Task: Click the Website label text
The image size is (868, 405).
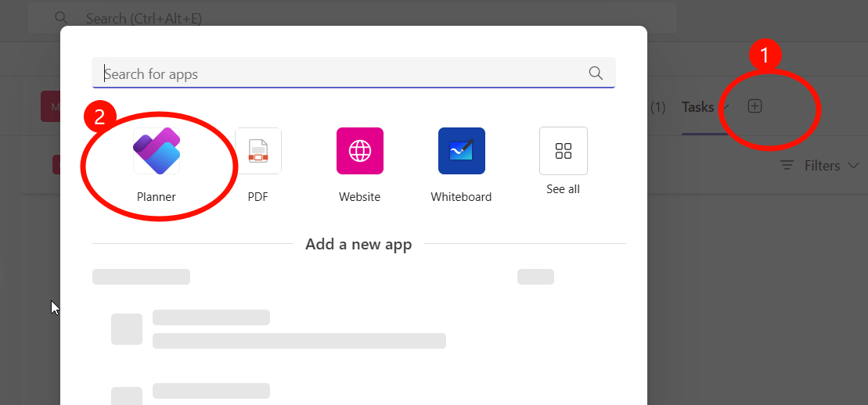Action: pos(360,196)
